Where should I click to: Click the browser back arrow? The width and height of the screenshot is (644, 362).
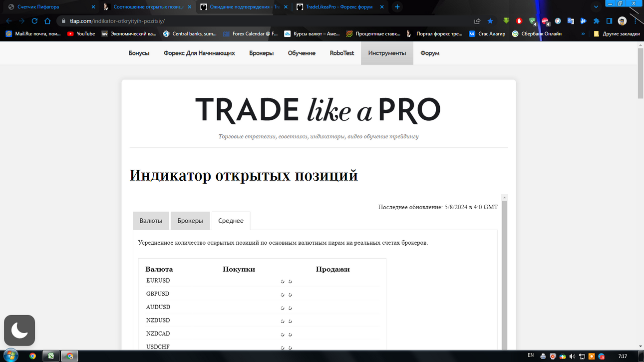(8, 21)
